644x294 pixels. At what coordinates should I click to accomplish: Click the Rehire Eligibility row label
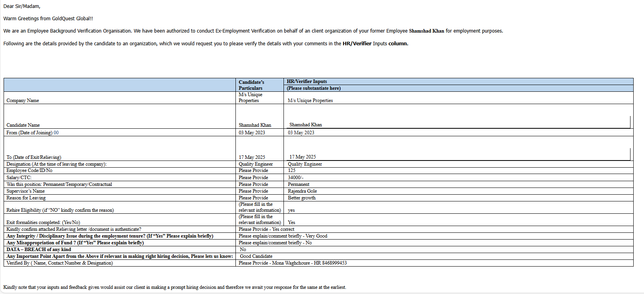pyautogui.click(x=60, y=210)
